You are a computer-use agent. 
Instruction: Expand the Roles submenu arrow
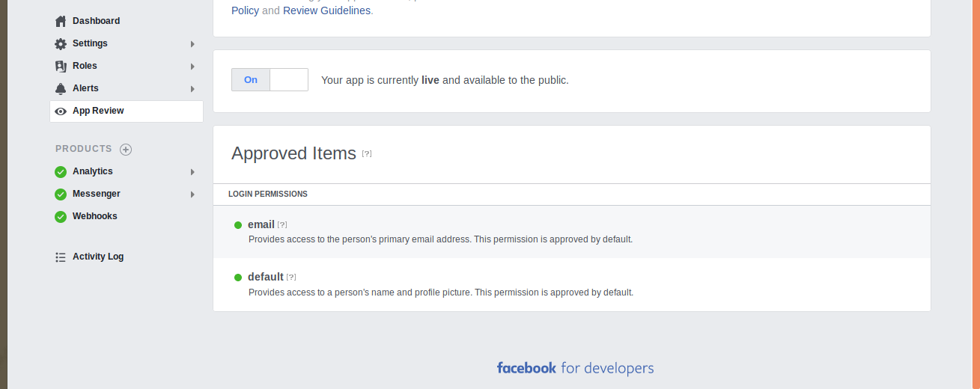(192, 66)
